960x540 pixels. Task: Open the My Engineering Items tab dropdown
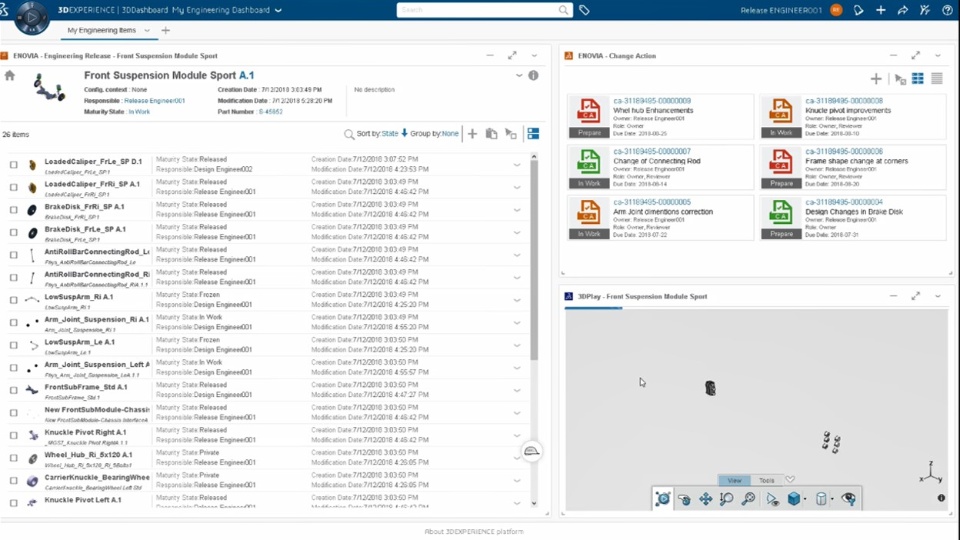[147, 30]
